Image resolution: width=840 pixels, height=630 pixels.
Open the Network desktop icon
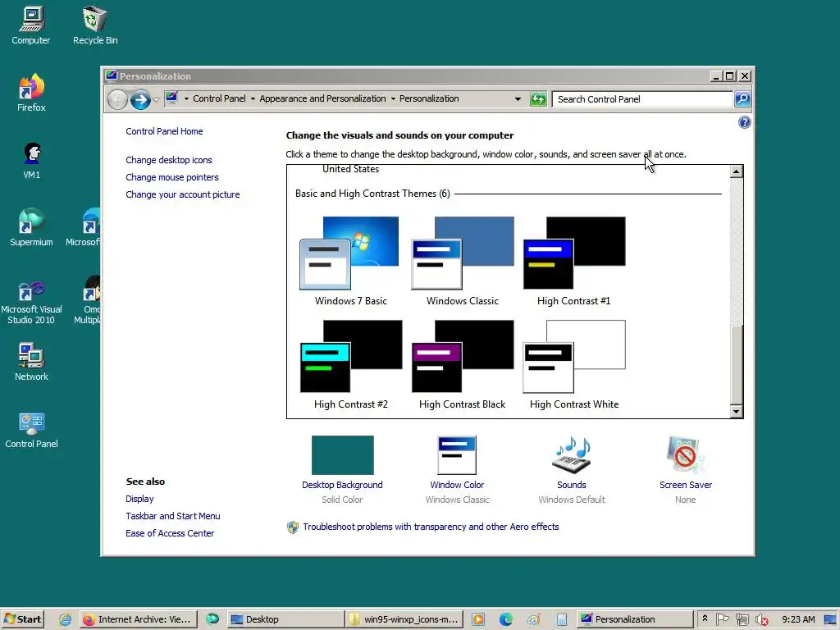tap(31, 362)
